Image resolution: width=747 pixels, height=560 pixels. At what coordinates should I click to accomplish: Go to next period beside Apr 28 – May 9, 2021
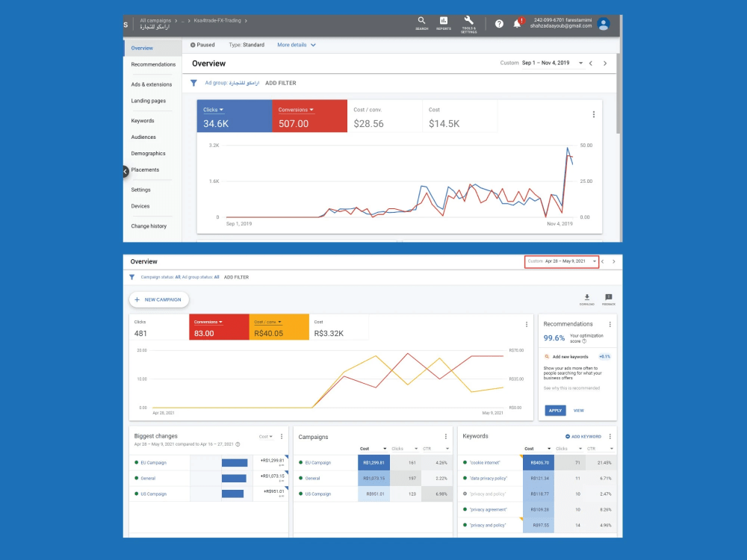613,261
